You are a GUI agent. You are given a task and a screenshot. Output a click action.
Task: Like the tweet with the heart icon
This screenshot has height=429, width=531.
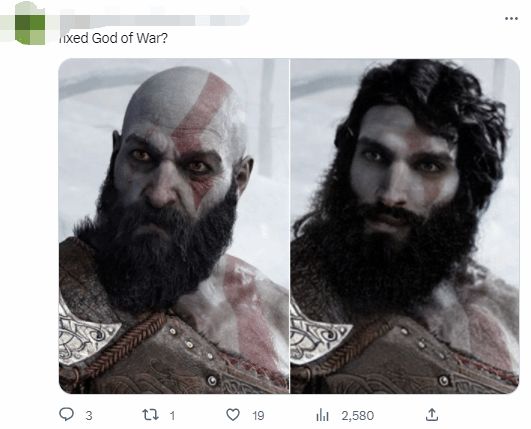point(233,414)
